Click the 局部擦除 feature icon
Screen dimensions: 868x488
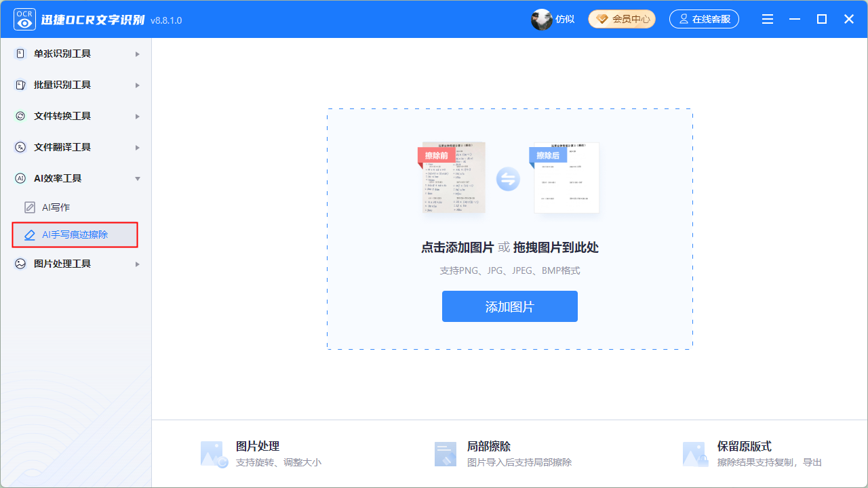click(446, 453)
